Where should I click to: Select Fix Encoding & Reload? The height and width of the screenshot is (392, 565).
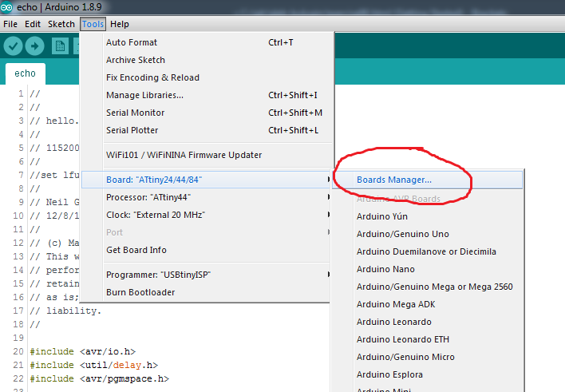pyautogui.click(x=206, y=77)
